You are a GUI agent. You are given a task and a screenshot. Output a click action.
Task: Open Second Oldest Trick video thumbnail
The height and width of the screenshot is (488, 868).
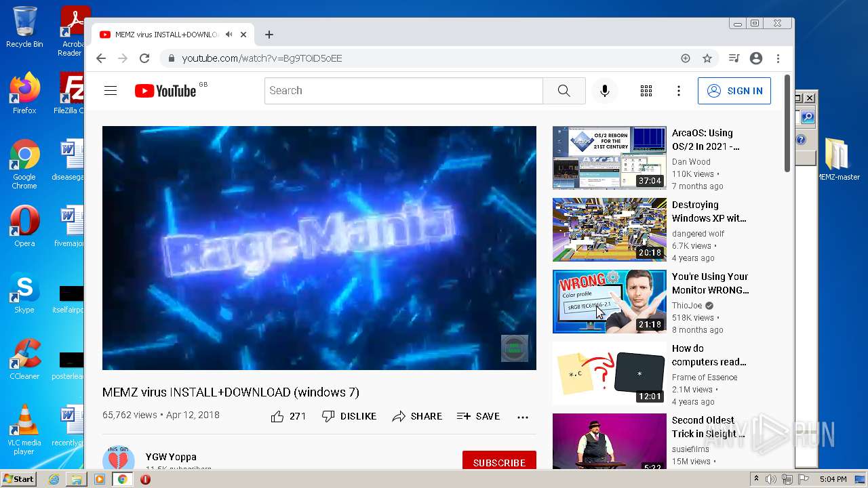coord(610,441)
